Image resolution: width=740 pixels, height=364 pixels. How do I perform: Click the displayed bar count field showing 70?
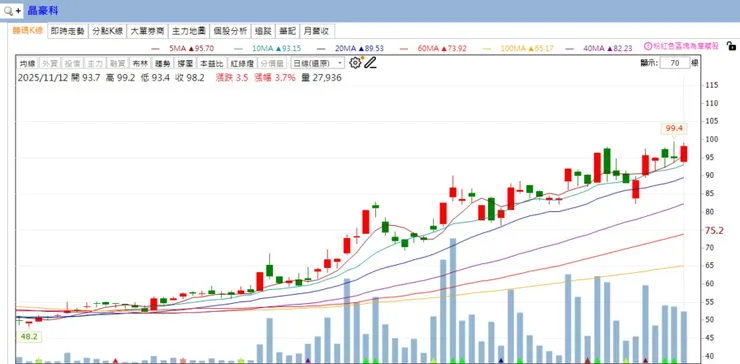tap(675, 63)
